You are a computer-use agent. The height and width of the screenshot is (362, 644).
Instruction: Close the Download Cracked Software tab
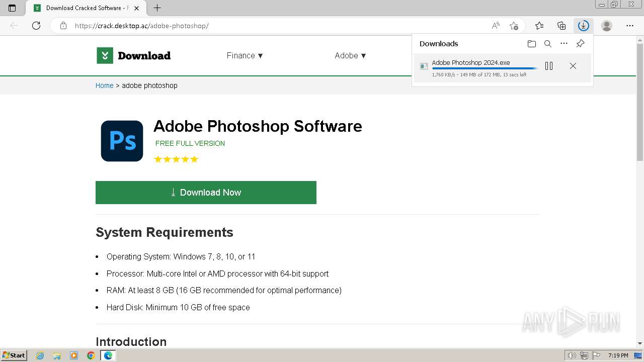(x=136, y=8)
